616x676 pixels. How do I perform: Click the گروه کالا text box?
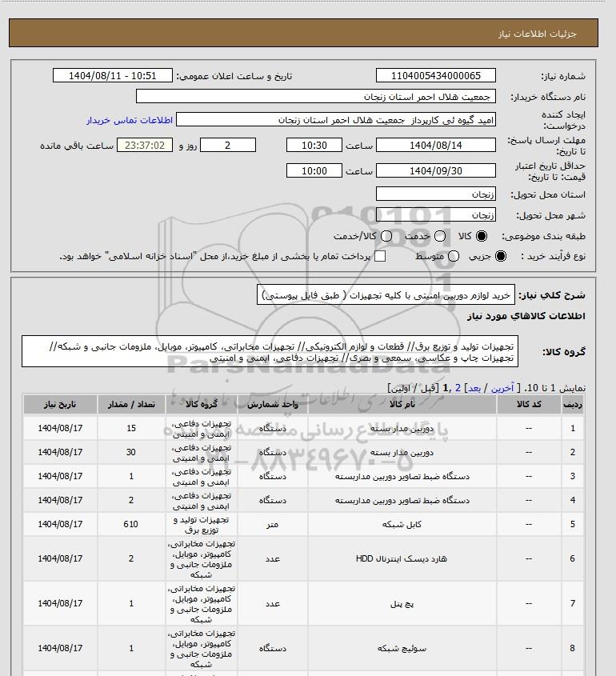(x=270, y=352)
